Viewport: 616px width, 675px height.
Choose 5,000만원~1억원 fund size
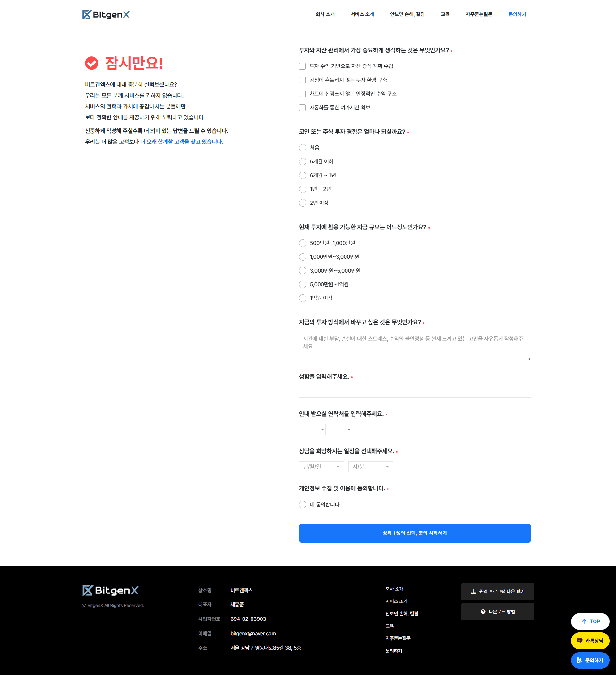tap(303, 284)
